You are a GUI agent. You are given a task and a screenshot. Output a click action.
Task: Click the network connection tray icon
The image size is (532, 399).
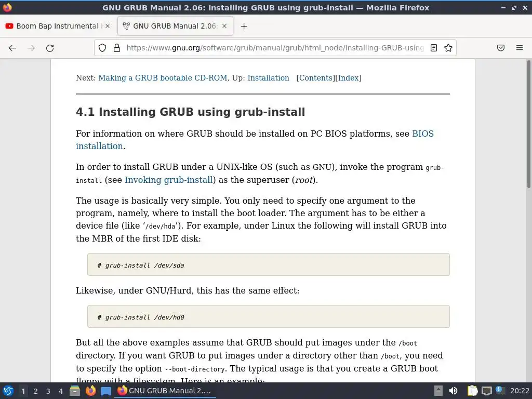(486, 391)
